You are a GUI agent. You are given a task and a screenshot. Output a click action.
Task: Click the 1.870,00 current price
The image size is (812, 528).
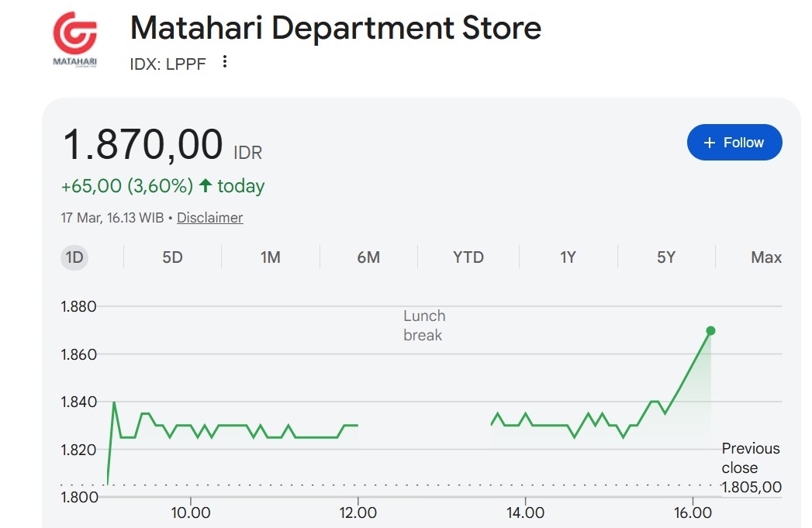point(143,145)
